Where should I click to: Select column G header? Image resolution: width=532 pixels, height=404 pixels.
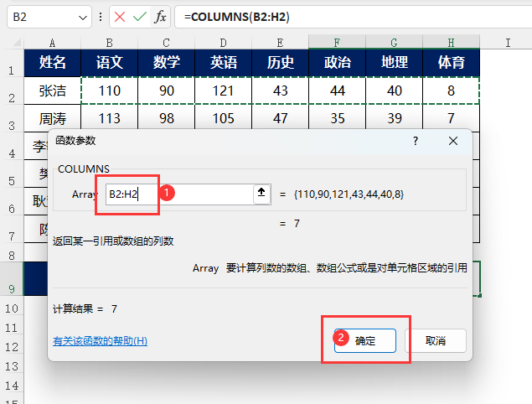click(x=395, y=43)
